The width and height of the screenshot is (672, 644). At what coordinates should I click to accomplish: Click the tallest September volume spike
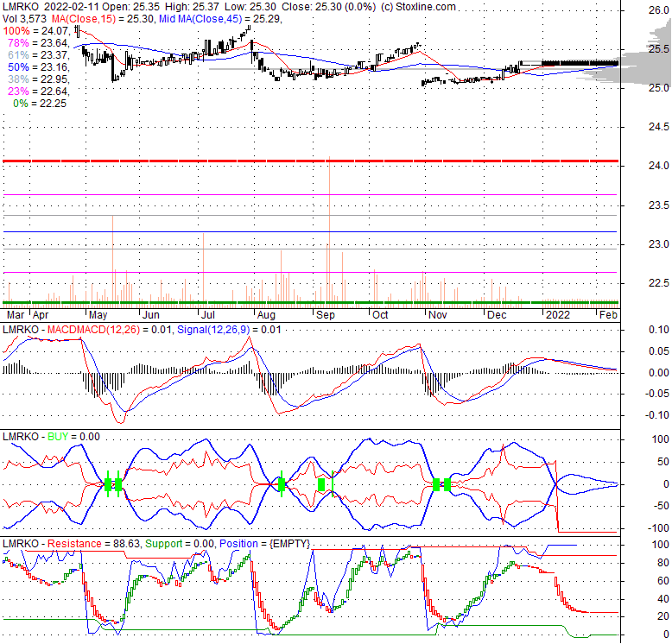(x=329, y=231)
